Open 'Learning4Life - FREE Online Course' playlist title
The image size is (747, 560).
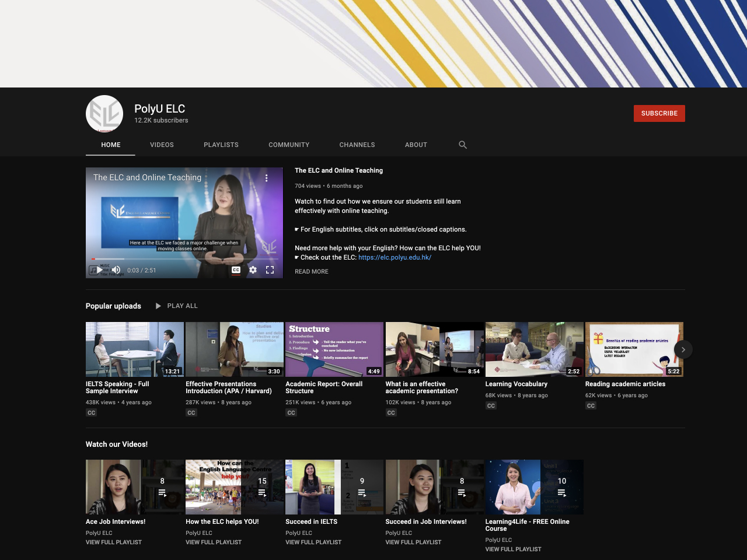528,525
